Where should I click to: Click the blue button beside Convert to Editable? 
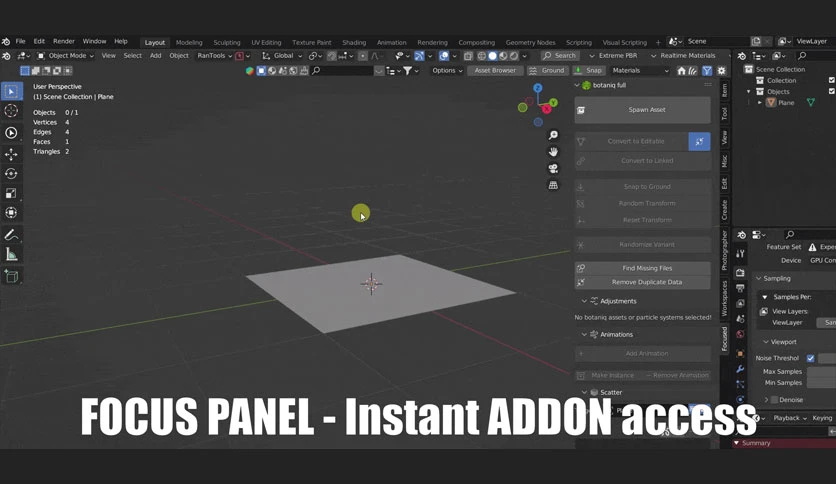point(699,141)
